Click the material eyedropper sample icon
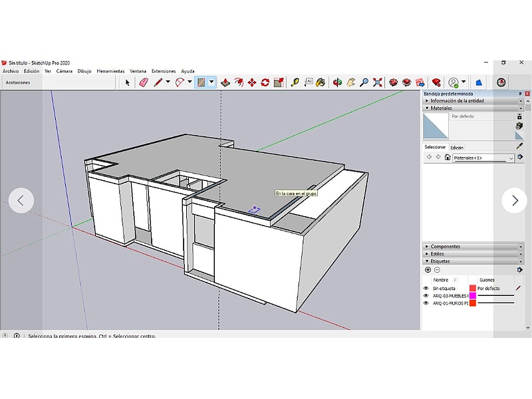Viewport: 532px width, 399px height. 519,146
